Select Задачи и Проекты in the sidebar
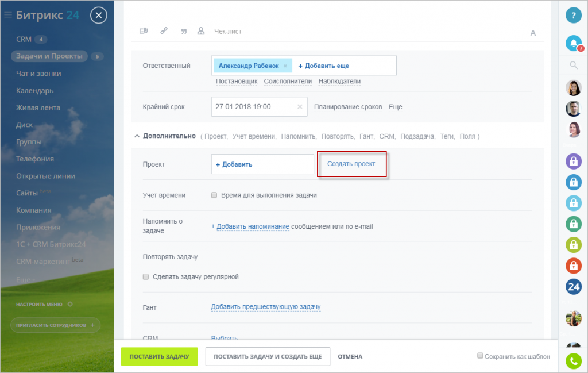 pyautogui.click(x=49, y=56)
